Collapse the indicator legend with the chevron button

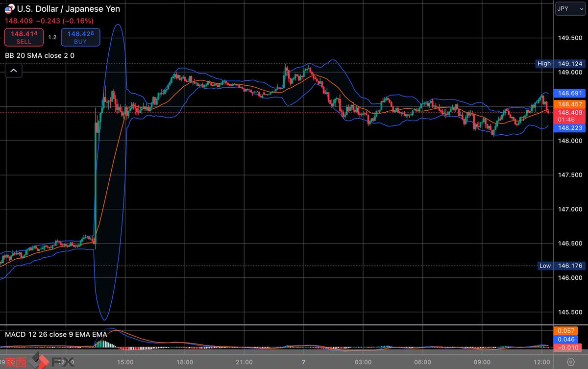pyautogui.click(x=14, y=71)
